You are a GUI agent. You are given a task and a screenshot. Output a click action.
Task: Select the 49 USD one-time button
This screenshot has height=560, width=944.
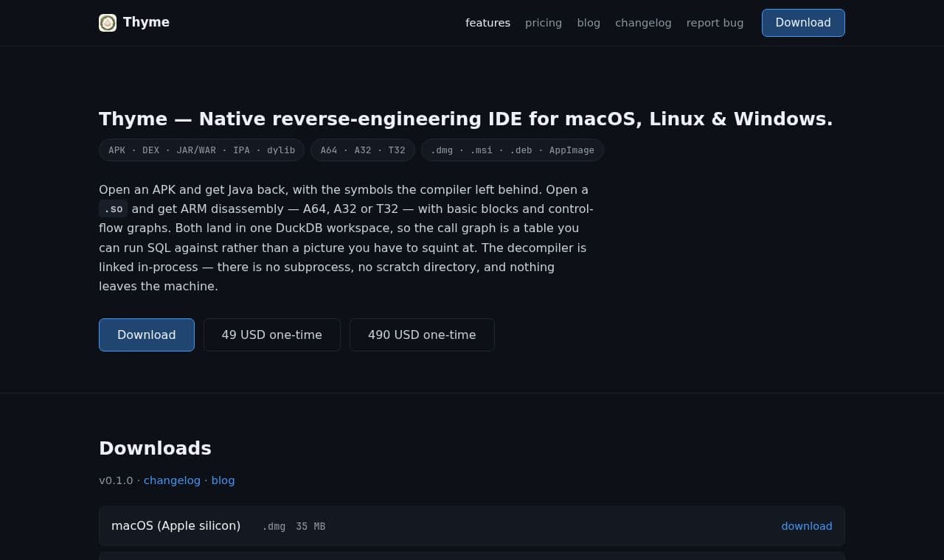click(272, 335)
